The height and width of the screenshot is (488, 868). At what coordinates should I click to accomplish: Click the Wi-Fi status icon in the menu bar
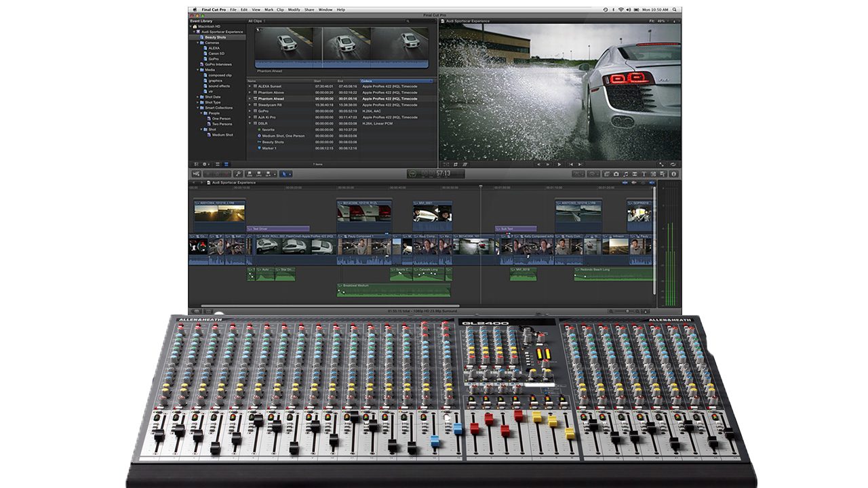(x=620, y=10)
